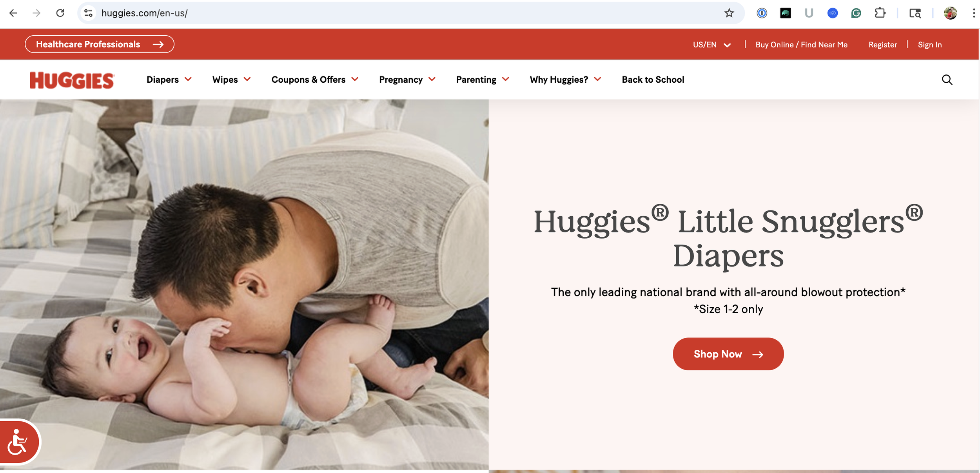
Task: Focus the huggies.com address bar
Action: pyautogui.click(x=408, y=13)
